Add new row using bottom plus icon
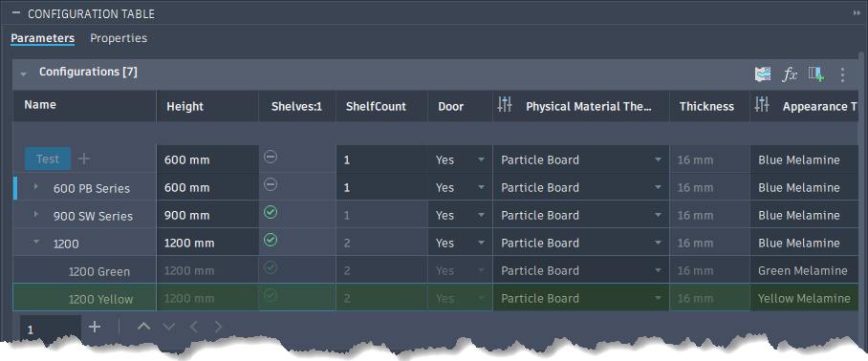Viewport: 868px width, 361px height. 95,327
